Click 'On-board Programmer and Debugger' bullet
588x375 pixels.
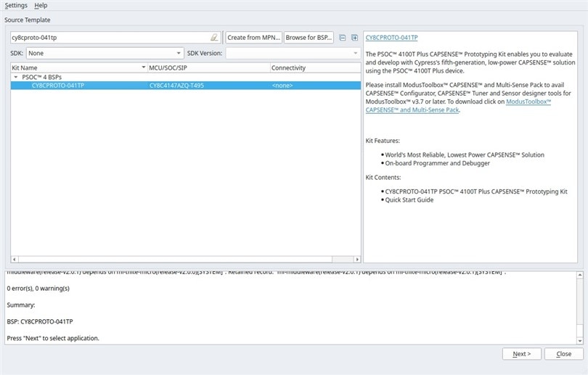coord(437,163)
